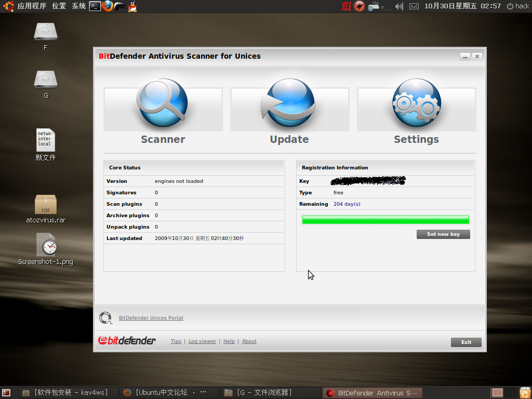Select the Screenshot-1.png desktop file
Image resolution: width=532 pixels, height=399 pixels.
tap(46, 249)
